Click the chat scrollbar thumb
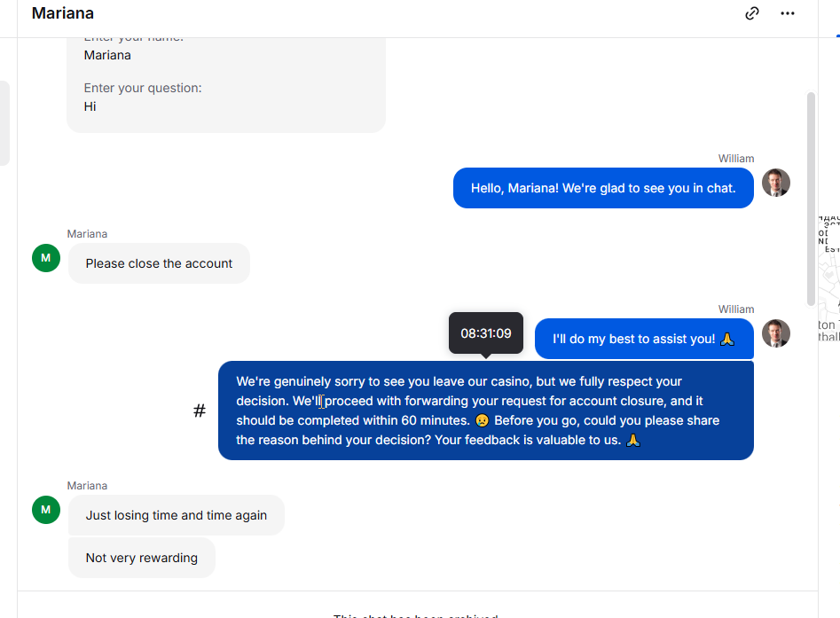Screen dimensions: 840x618 coord(811,199)
